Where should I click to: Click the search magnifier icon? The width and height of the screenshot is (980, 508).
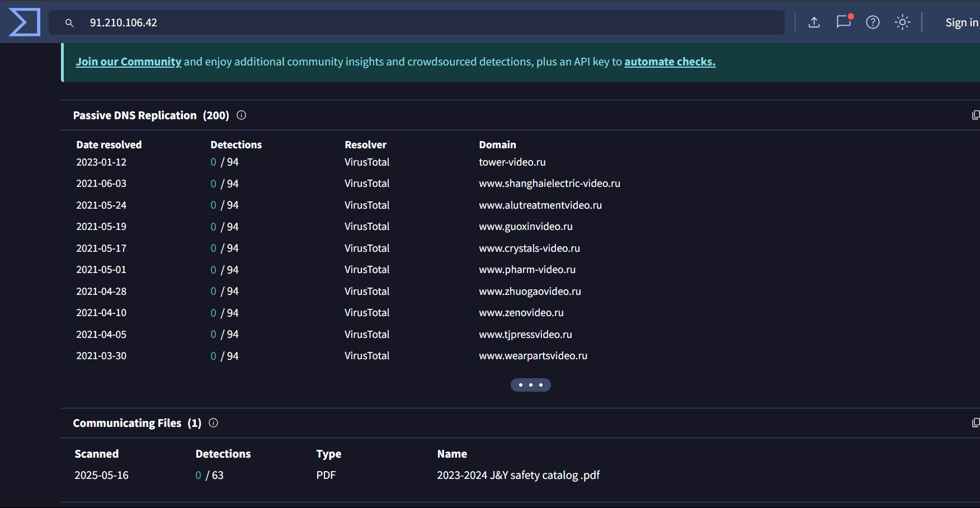click(69, 23)
